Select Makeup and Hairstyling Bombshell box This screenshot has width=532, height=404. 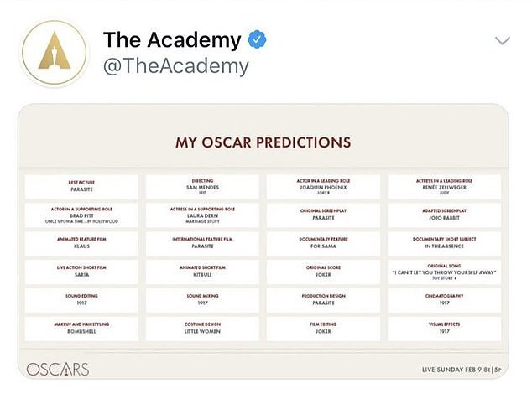pos(81,329)
